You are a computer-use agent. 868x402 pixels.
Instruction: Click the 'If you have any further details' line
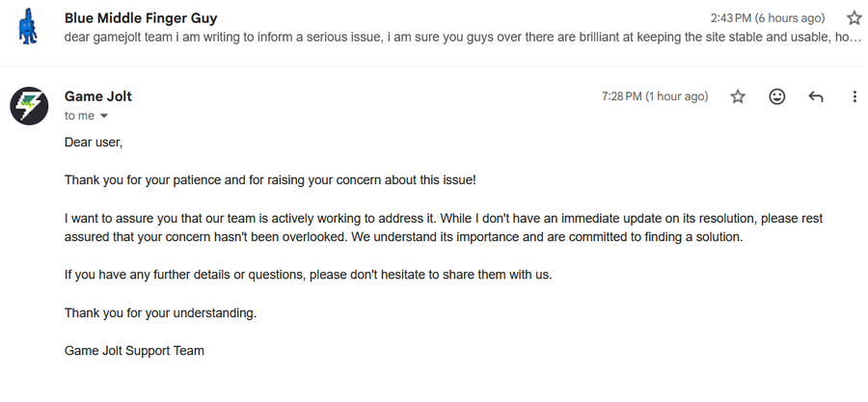click(x=308, y=275)
